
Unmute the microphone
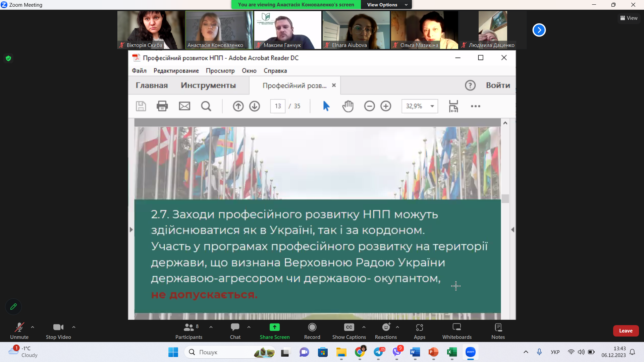point(19,327)
